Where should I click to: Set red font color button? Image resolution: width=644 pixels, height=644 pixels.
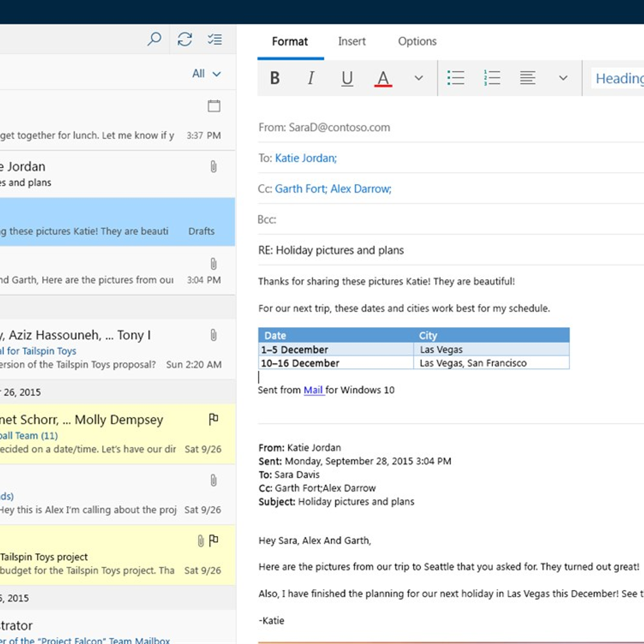point(383,78)
